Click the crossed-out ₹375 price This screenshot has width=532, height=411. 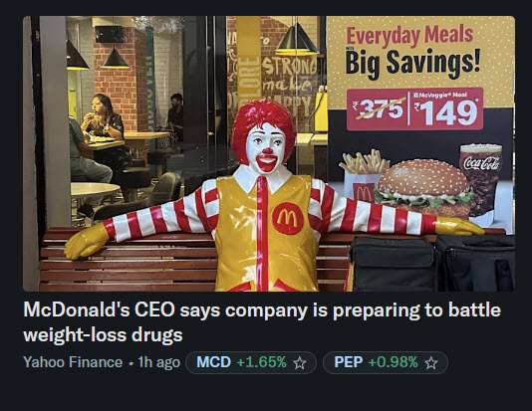[x=379, y=108]
